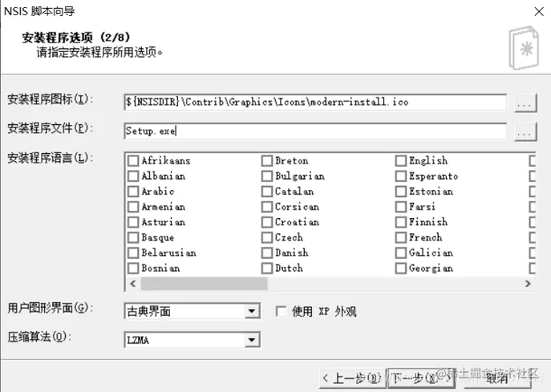The width and height of the screenshot is (551, 392).
Task: Proceed with the 下一步 button
Action: (420, 378)
